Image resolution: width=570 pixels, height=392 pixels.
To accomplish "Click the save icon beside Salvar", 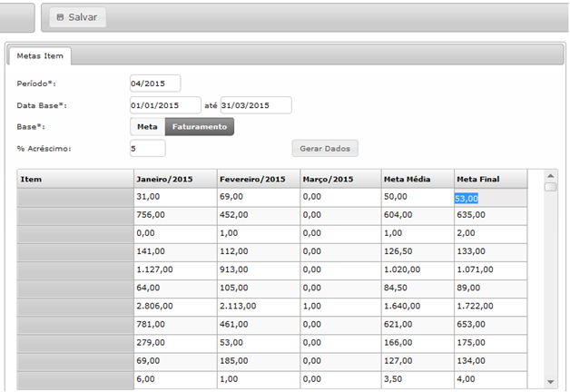I will [x=60, y=17].
